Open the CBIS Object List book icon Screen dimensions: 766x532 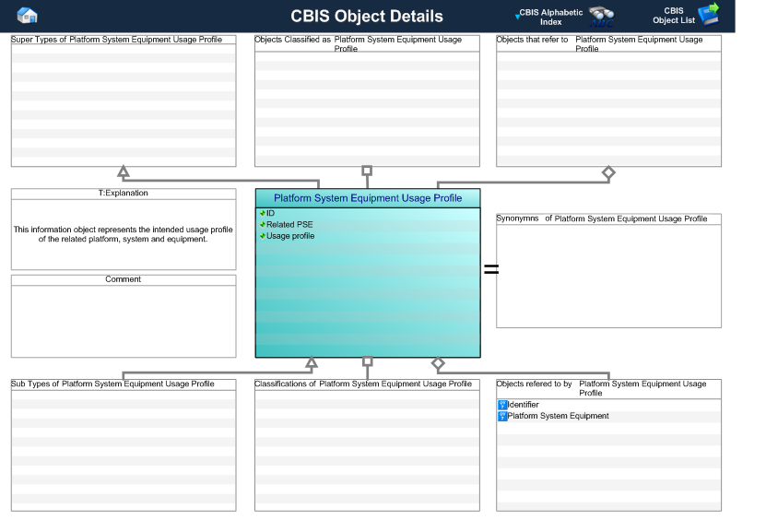click(709, 14)
